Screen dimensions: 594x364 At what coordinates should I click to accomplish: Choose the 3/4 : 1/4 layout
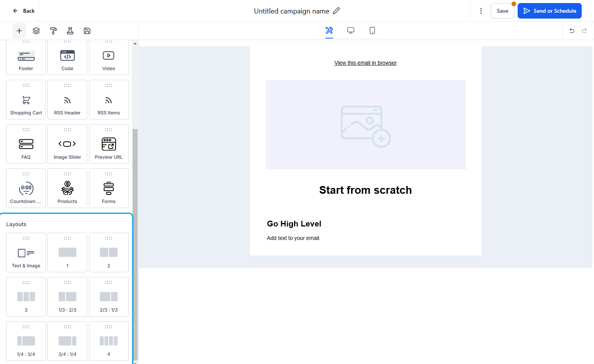(x=67, y=341)
